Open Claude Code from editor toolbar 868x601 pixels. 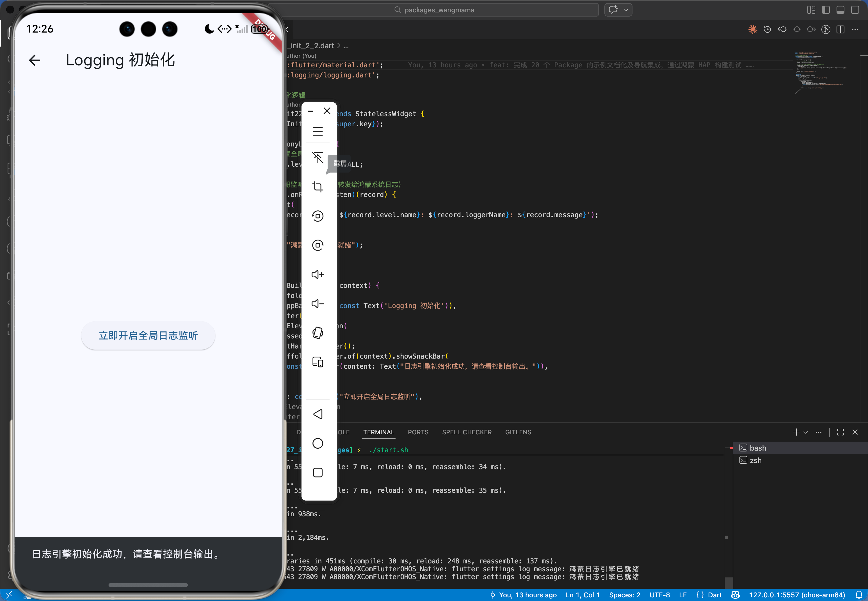(752, 29)
